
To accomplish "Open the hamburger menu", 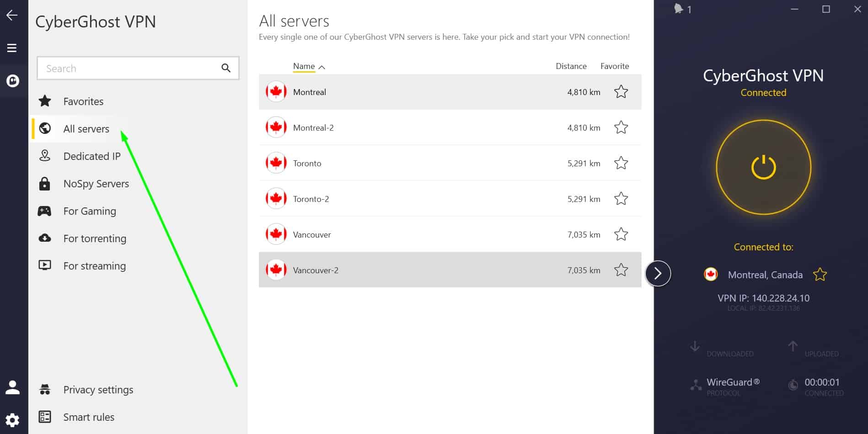I will pyautogui.click(x=12, y=48).
